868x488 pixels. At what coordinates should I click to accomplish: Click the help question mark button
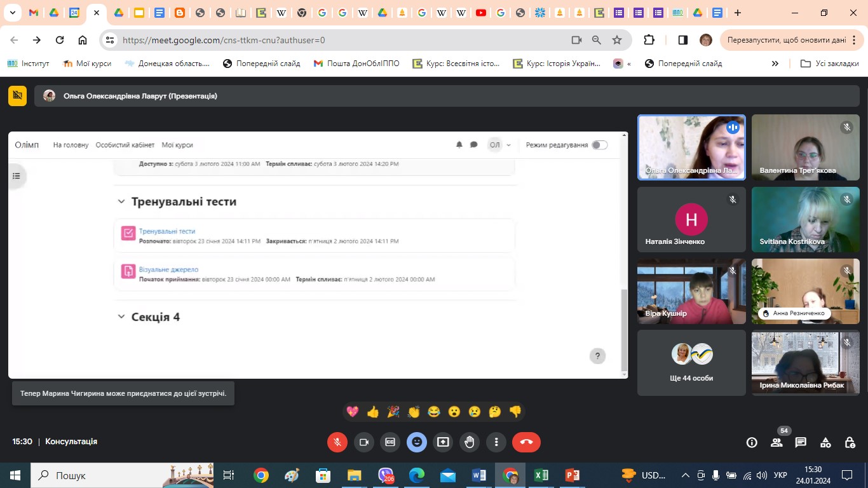point(597,356)
